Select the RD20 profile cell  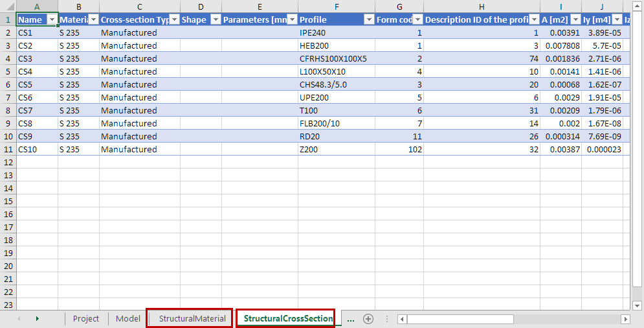click(337, 136)
